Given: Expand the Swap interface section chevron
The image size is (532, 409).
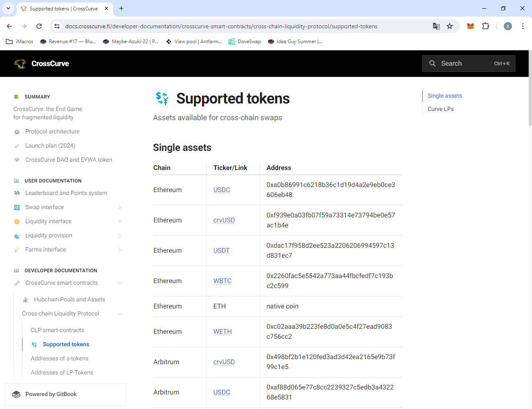Looking at the screenshot, I should (x=120, y=207).
